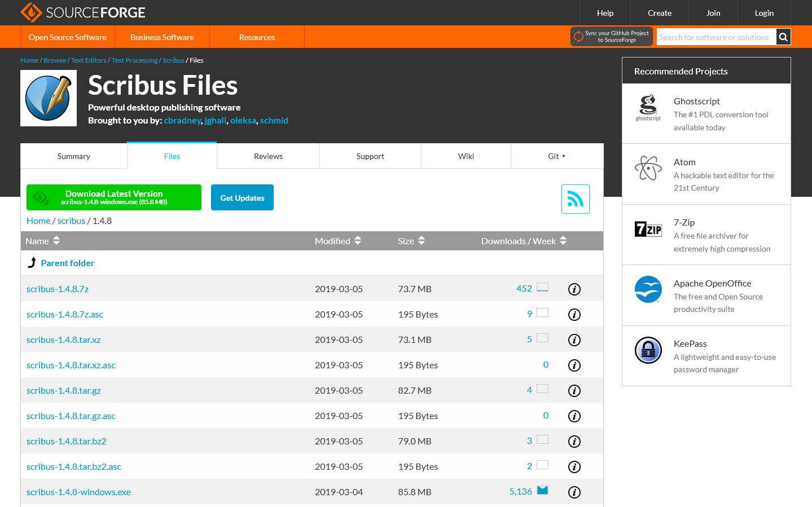Open info icon for scribus-1.4.8.7z

[574, 289]
